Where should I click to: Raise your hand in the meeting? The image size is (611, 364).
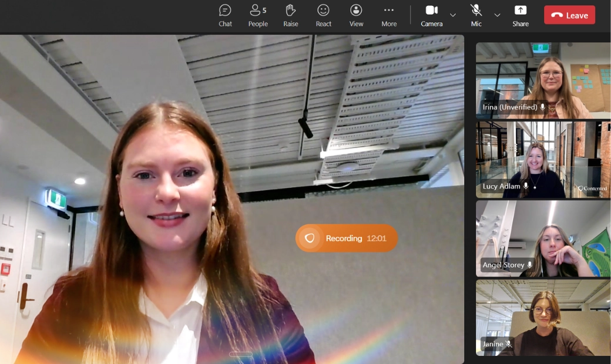[x=291, y=16]
